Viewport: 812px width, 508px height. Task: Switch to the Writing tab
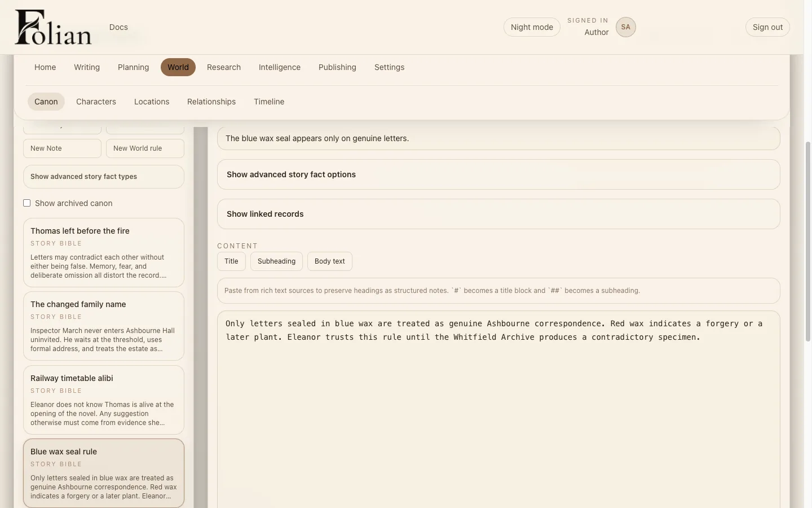point(87,67)
